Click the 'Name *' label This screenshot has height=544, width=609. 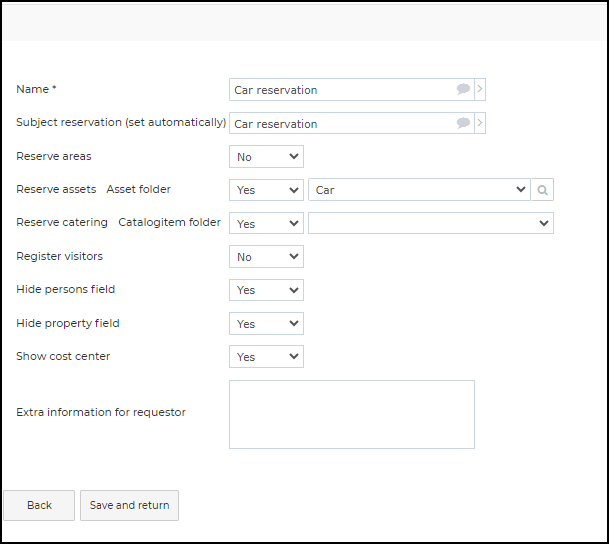click(36, 89)
